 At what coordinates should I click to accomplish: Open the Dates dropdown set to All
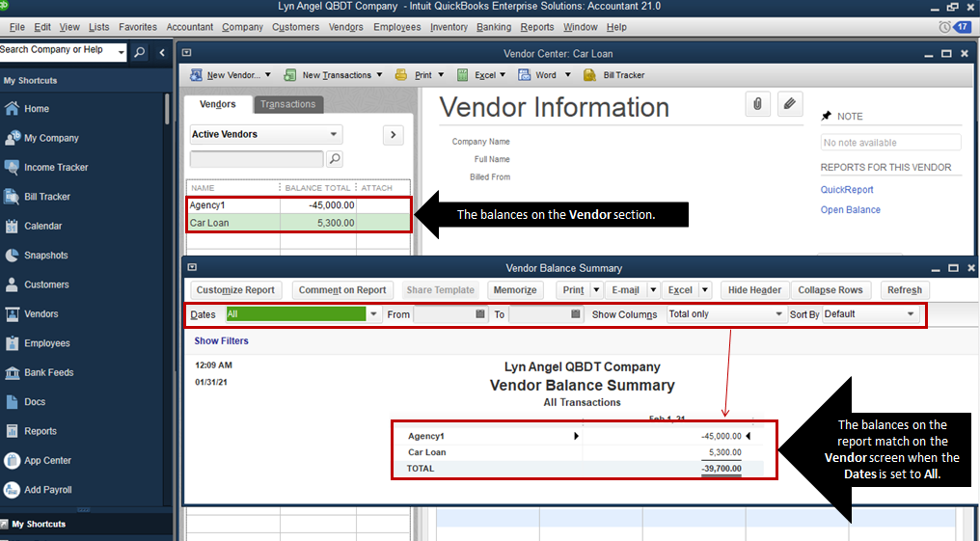click(373, 314)
